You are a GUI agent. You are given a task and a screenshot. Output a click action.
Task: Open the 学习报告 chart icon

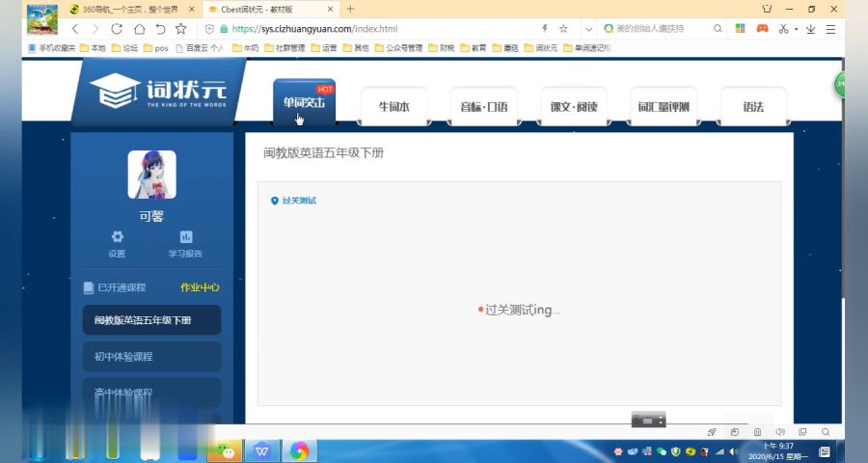[185, 237]
